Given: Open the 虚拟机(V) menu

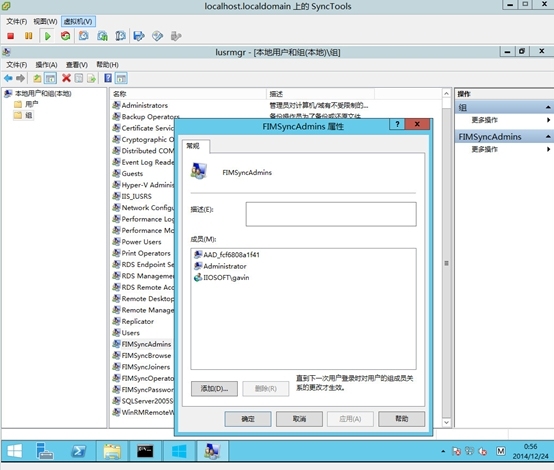Looking at the screenshot, I should 78,22.
